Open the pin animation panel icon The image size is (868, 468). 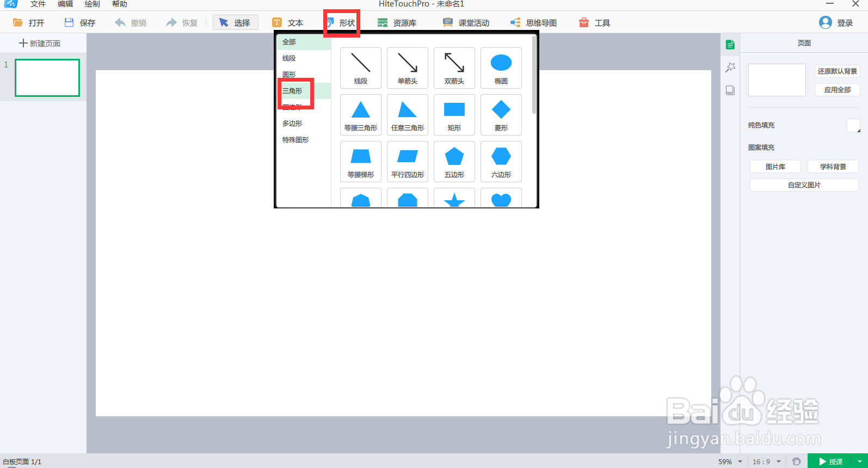[x=730, y=67]
